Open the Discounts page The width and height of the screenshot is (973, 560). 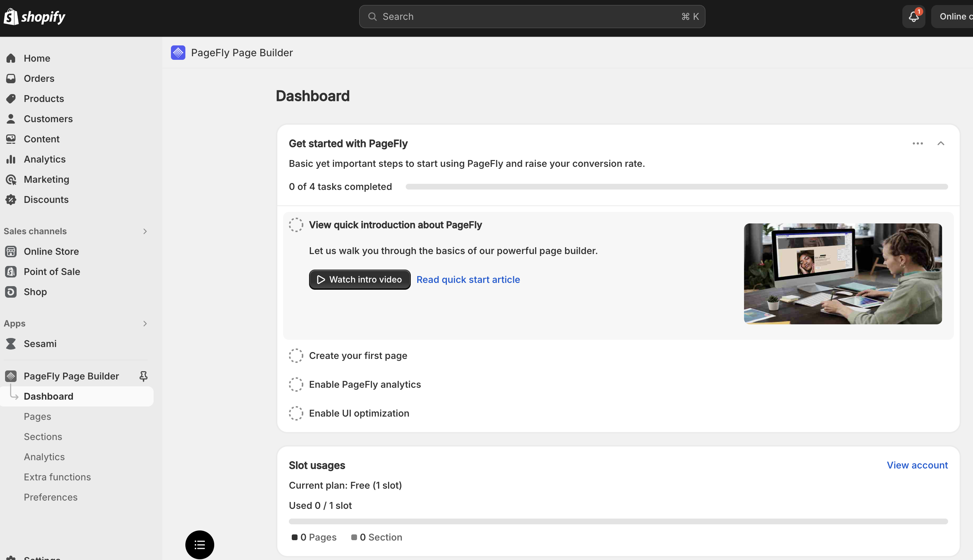pos(46,200)
